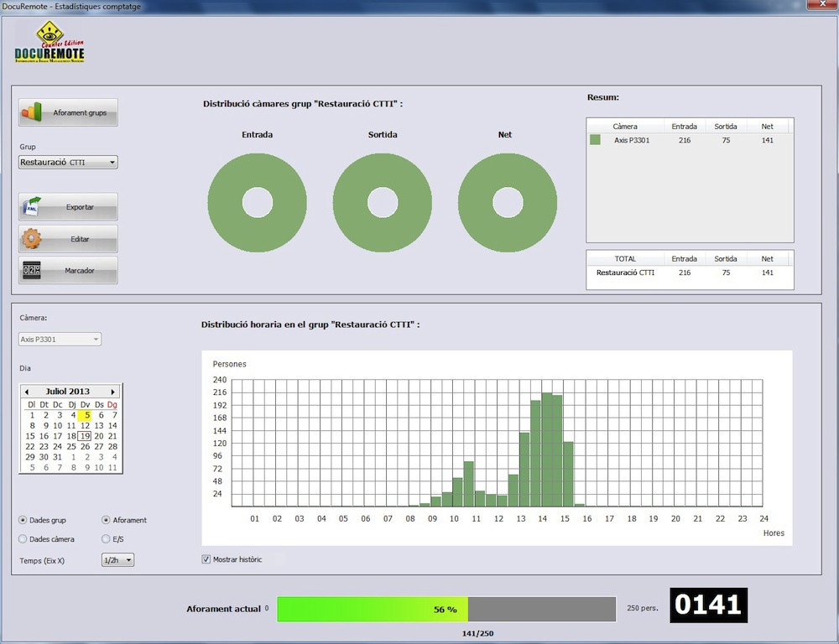Click the Net column header in Resum
Image resolution: width=839 pixels, height=644 pixels.
tap(767, 127)
